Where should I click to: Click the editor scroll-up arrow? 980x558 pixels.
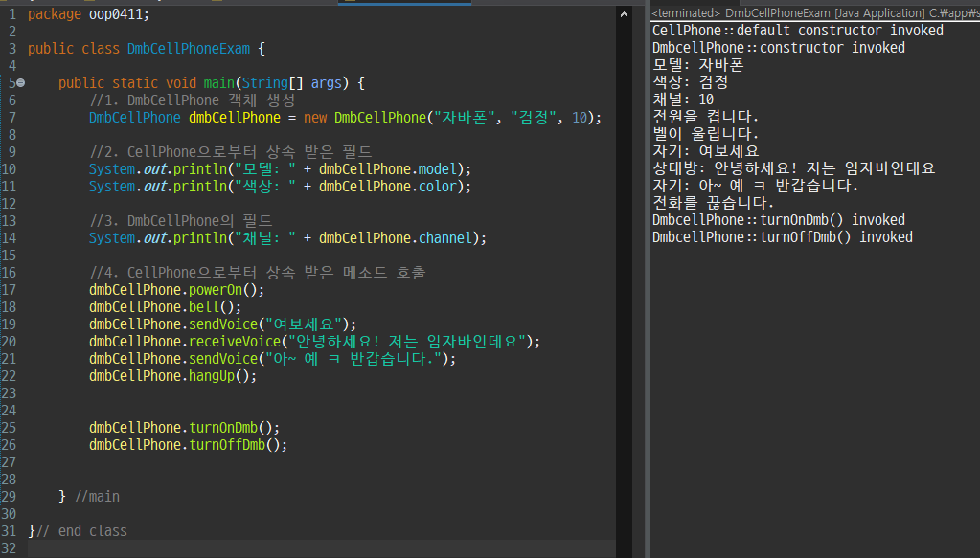624,14
